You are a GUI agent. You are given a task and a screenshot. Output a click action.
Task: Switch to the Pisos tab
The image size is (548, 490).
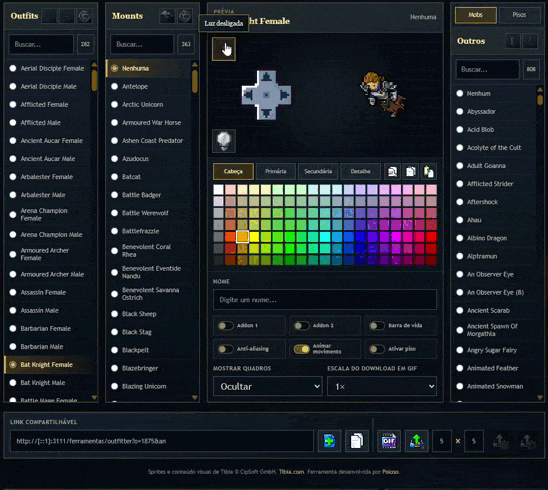point(519,15)
